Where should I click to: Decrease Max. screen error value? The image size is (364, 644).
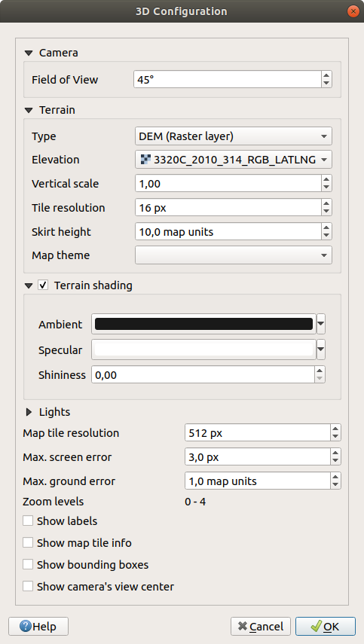[x=335, y=460]
